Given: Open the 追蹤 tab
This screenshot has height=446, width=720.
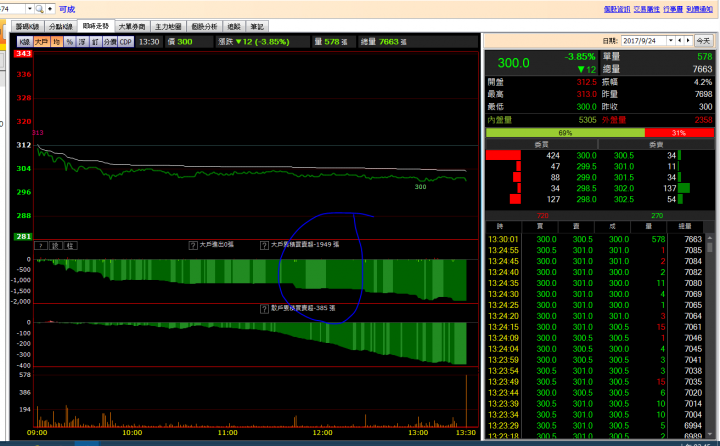Looking at the screenshot, I should point(234,27).
